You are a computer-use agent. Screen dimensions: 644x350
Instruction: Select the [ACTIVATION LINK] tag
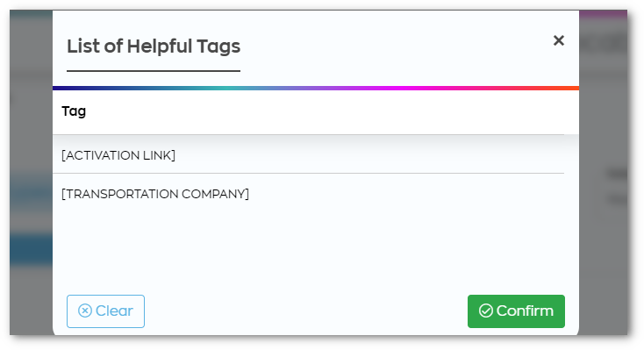pyautogui.click(x=118, y=155)
